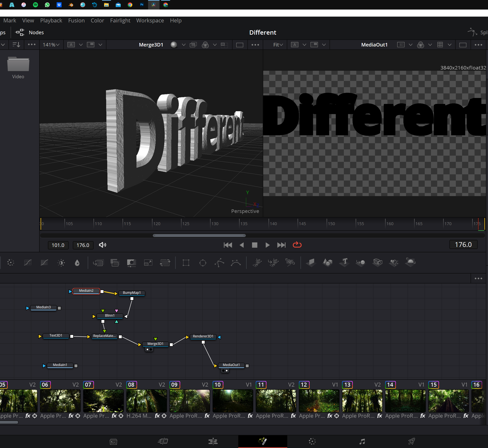Select the Renderer3D1 node
This screenshot has width=488, height=448.
click(x=203, y=336)
